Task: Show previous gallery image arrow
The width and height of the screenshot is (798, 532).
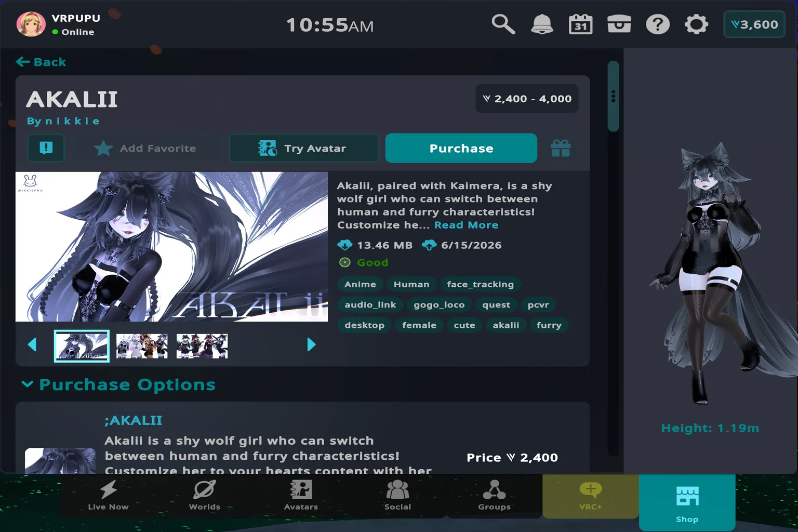Action: 32,344
